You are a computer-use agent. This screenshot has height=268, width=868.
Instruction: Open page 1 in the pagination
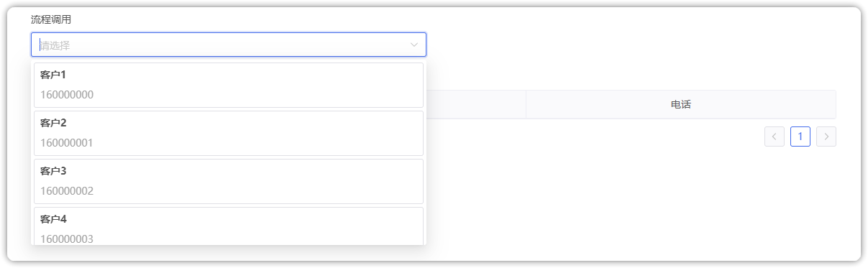click(800, 136)
